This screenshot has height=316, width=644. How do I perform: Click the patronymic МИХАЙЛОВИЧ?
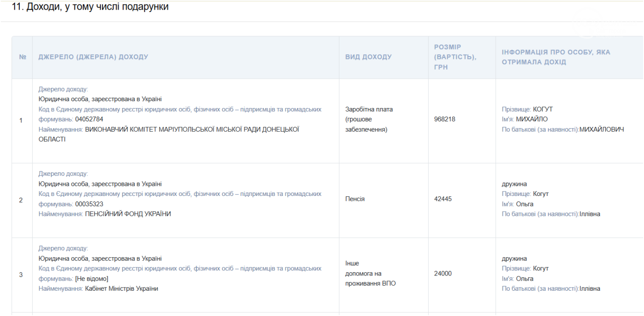tap(602, 130)
